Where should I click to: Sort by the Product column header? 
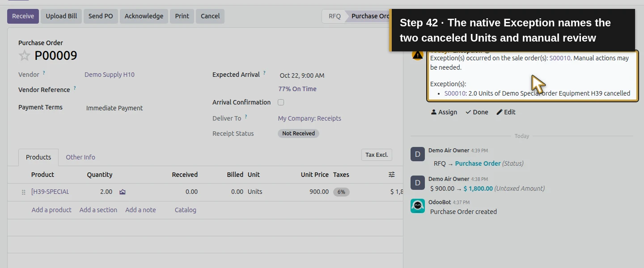pos(42,175)
